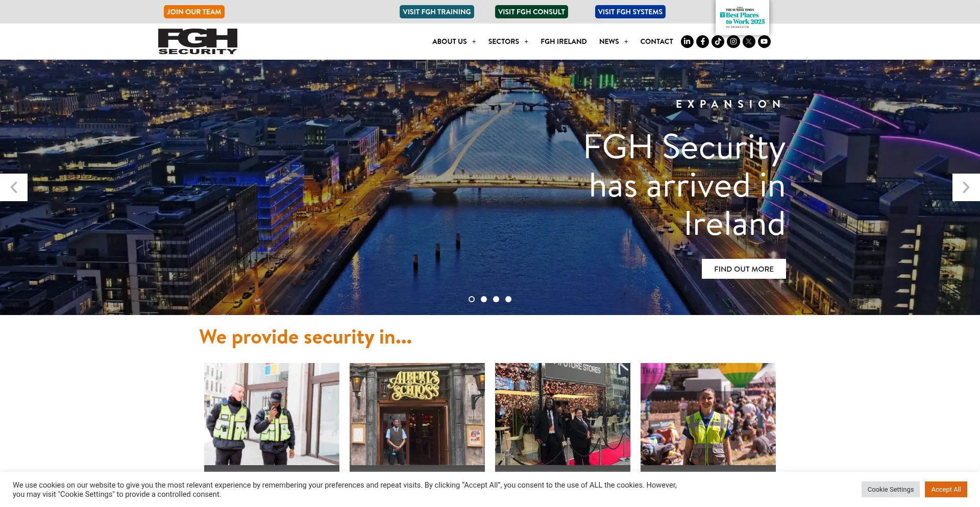Image resolution: width=980 pixels, height=507 pixels.
Task: Click the FGH Security logo
Action: click(x=198, y=41)
